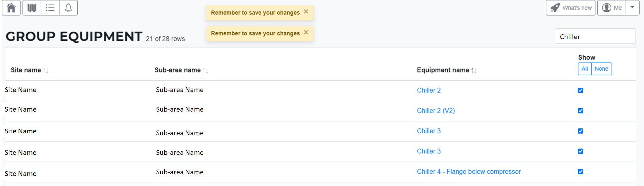
Task: Click the What's new rocket button
Action: 570,8
